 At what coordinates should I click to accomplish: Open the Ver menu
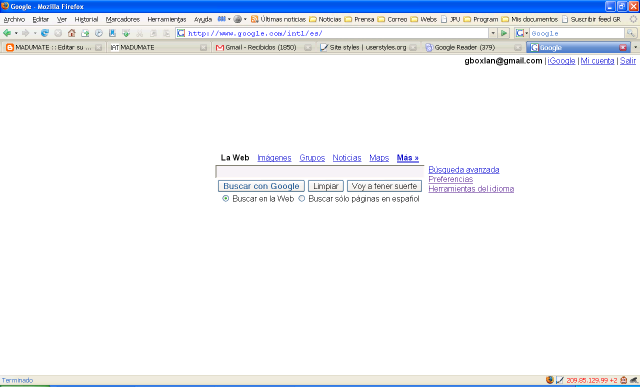pos(62,19)
